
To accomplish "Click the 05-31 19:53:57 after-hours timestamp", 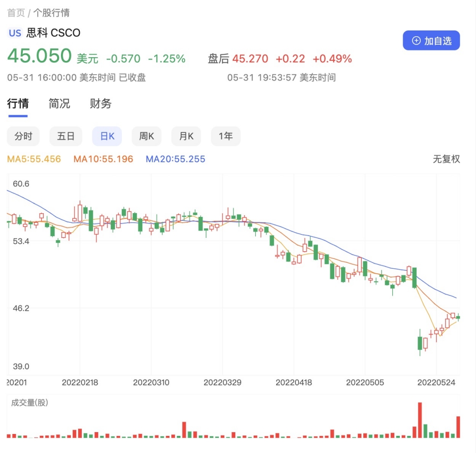I will [x=281, y=78].
